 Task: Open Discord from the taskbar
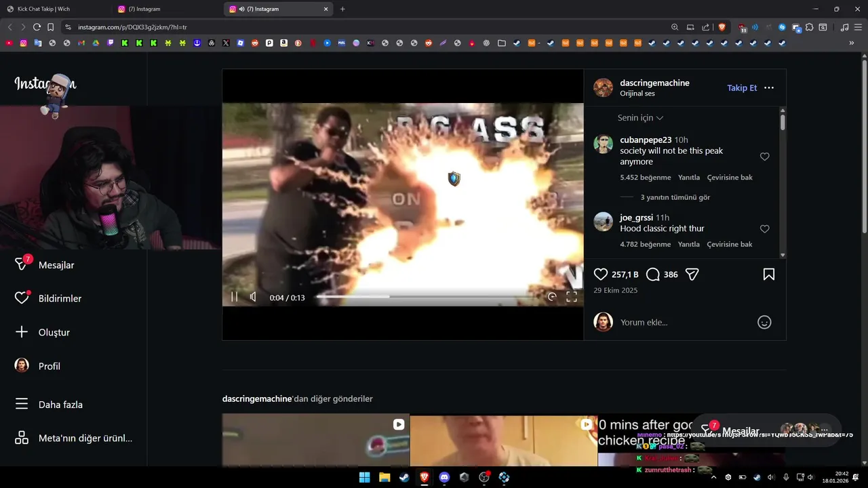[x=444, y=477]
